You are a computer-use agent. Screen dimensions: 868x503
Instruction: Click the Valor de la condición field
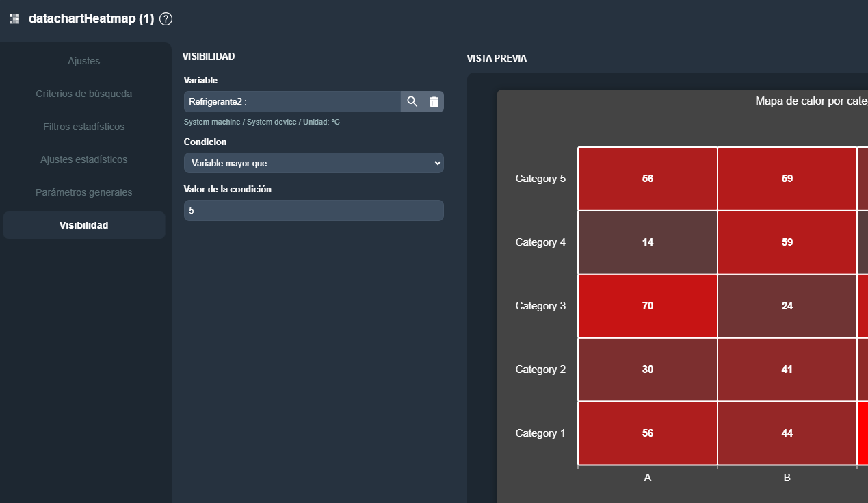pos(313,211)
